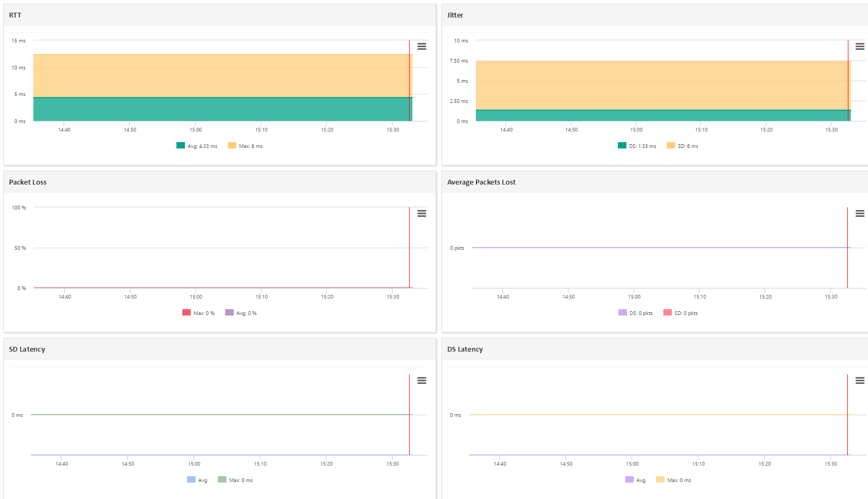Click the yellow Max swatch in DS Latency
This screenshot has height=499, width=868.
660,480
